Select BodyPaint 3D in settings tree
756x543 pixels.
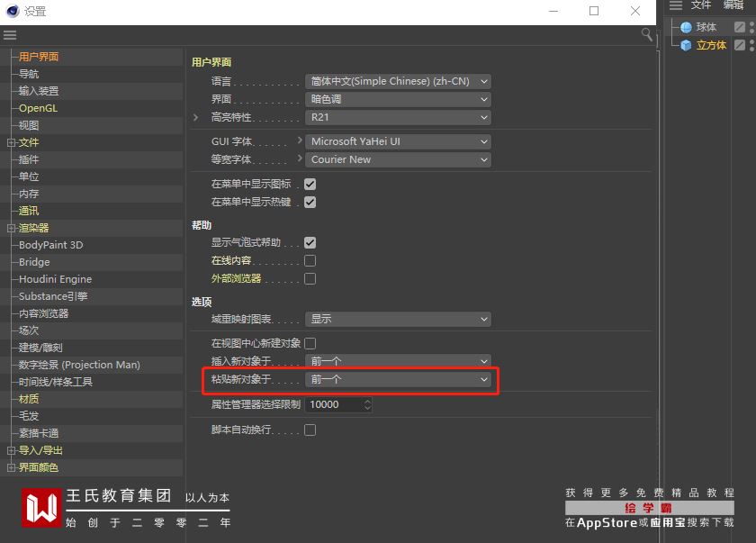tap(50, 245)
